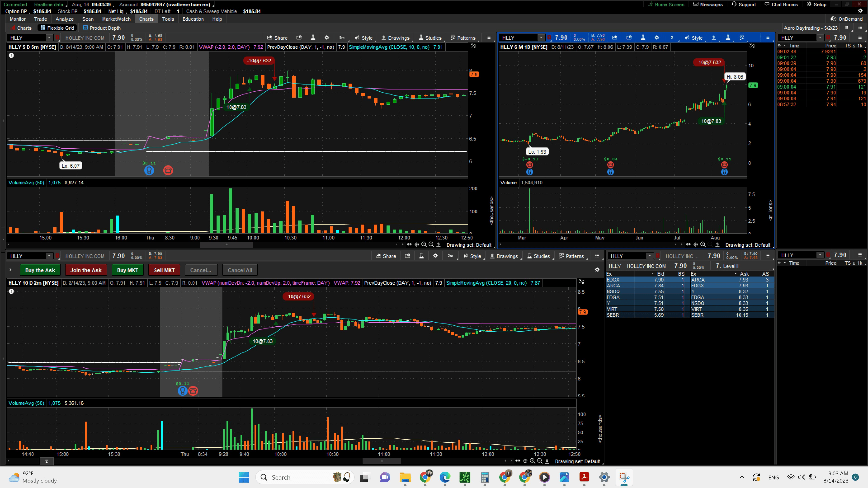This screenshot has height=488, width=868.
Task: Open the Scan menu tab
Action: point(88,19)
